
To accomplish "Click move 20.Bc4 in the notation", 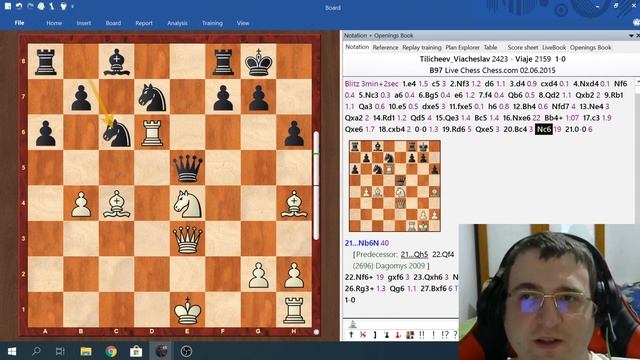I will click(x=515, y=129).
